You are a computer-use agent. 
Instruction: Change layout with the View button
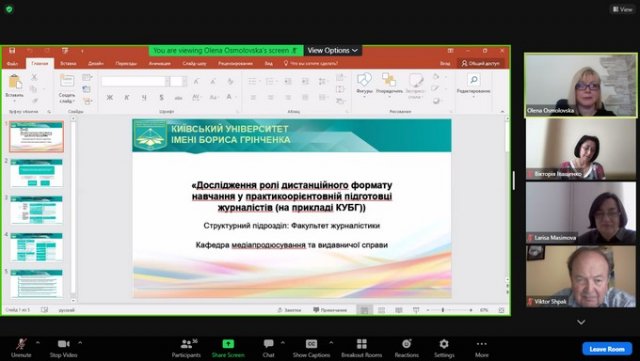coord(622,9)
